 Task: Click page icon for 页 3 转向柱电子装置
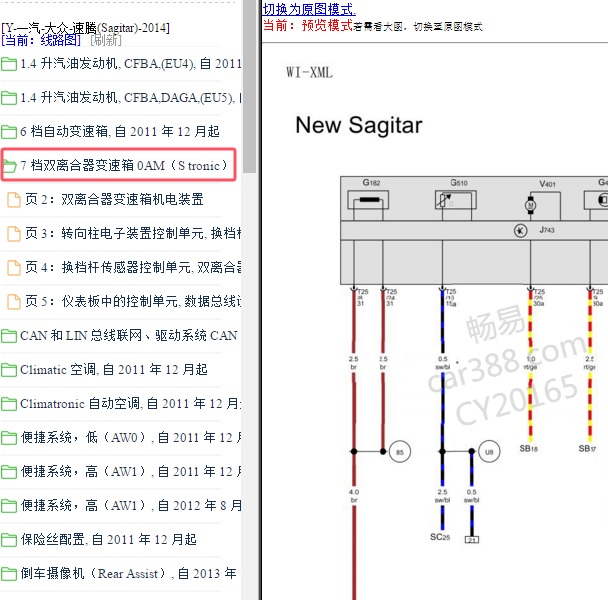14,234
